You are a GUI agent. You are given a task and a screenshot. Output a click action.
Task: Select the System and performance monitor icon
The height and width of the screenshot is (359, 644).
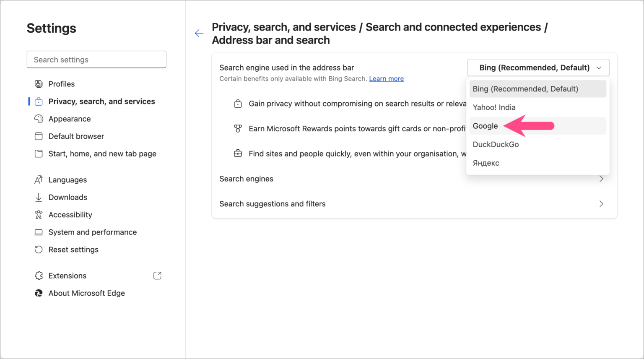39,232
